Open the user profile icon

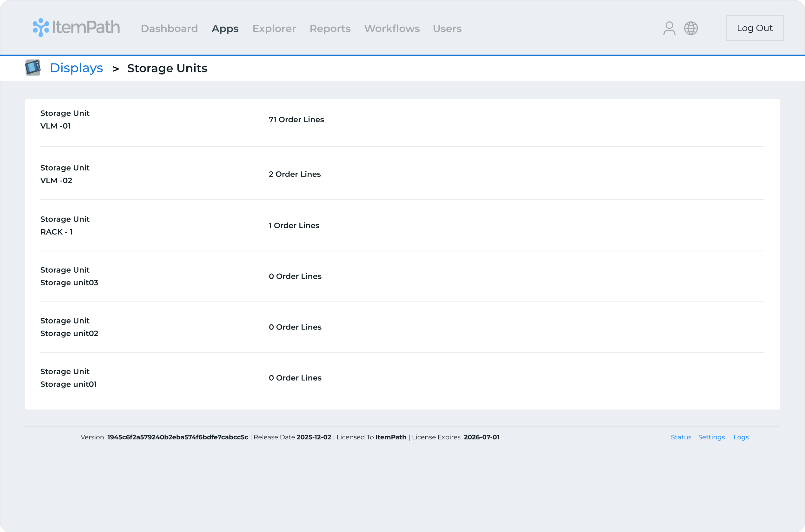(669, 28)
